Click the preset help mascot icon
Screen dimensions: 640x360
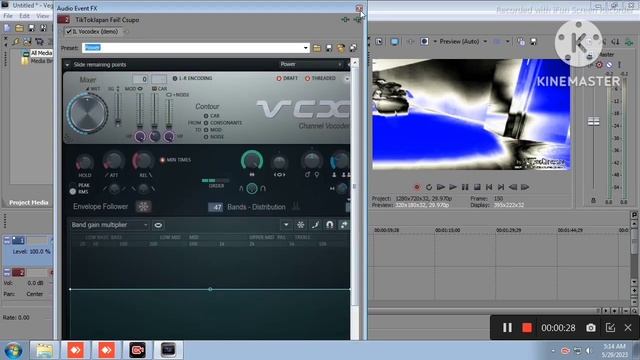341,48
